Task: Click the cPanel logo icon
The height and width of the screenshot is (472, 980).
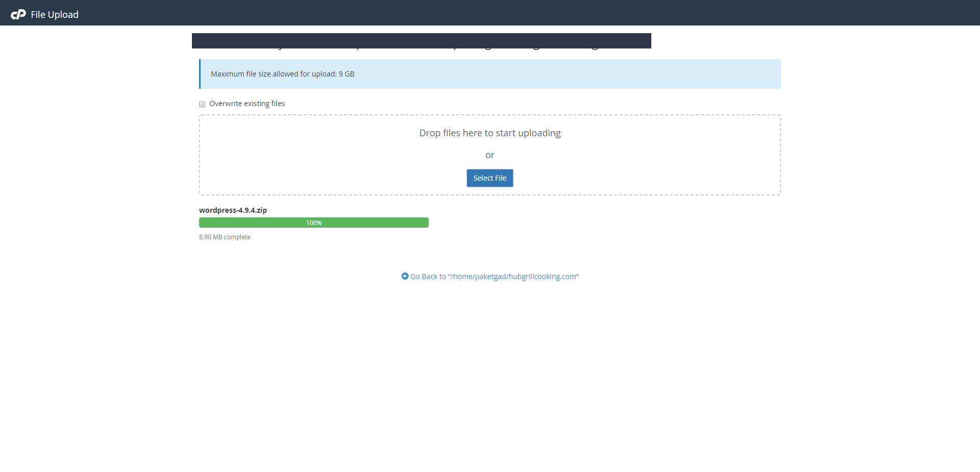Action: 18,14
